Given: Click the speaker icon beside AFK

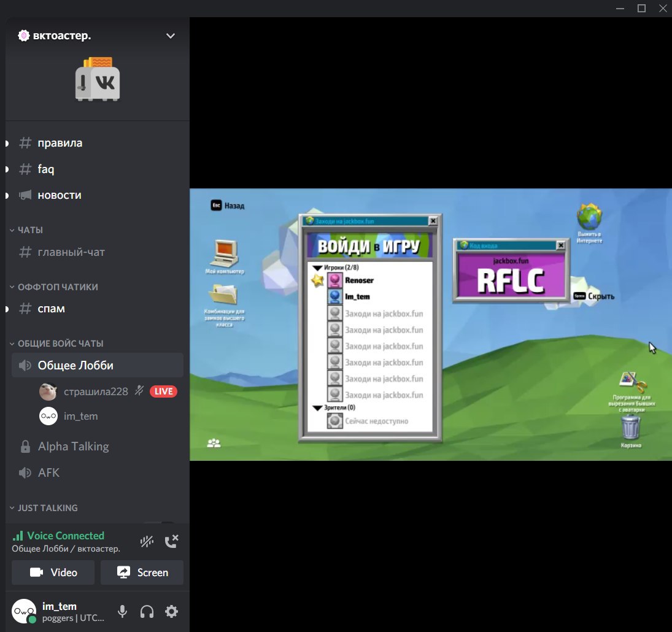Looking at the screenshot, I should [25, 472].
